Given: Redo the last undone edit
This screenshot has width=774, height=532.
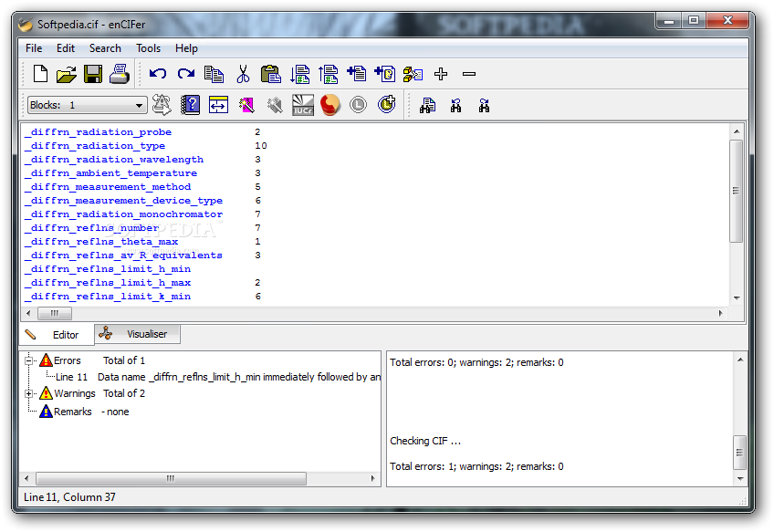Looking at the screenshot, I should [186, 74].
